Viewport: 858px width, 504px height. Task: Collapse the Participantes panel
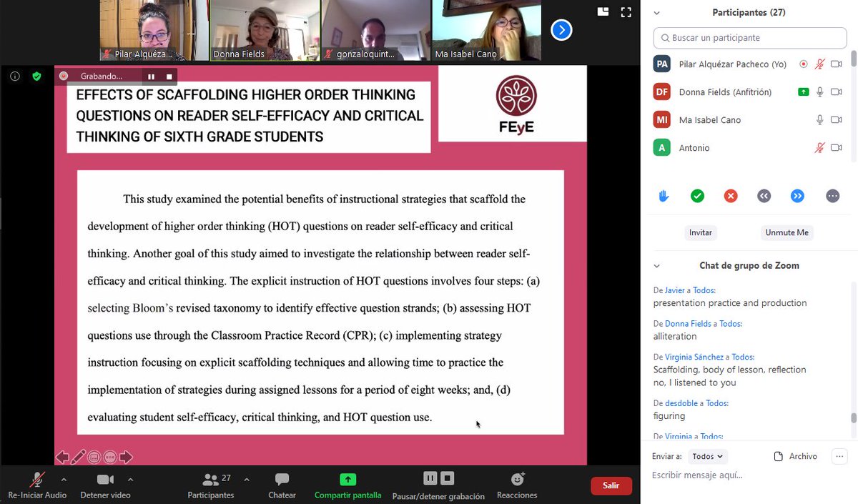click(656, 12)
